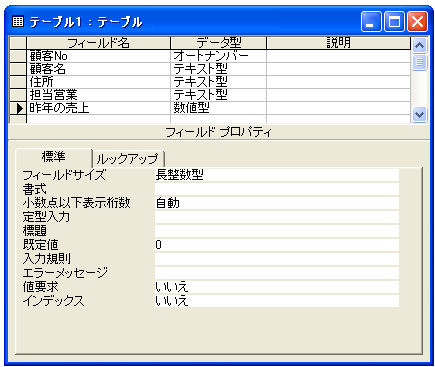This screenshot has height=367, width=435.
Task: Click the empty 書式 property field
Action: [x=277, y=189]
